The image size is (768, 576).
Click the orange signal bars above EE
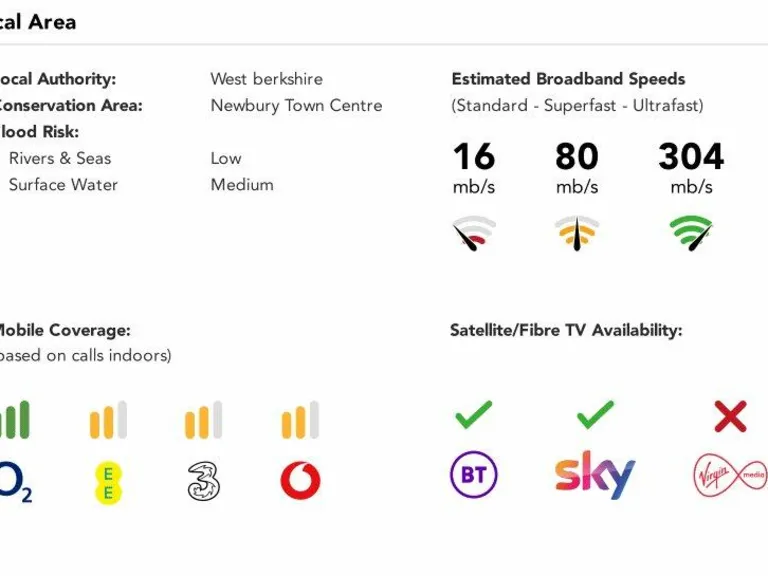tap(107, 420)
